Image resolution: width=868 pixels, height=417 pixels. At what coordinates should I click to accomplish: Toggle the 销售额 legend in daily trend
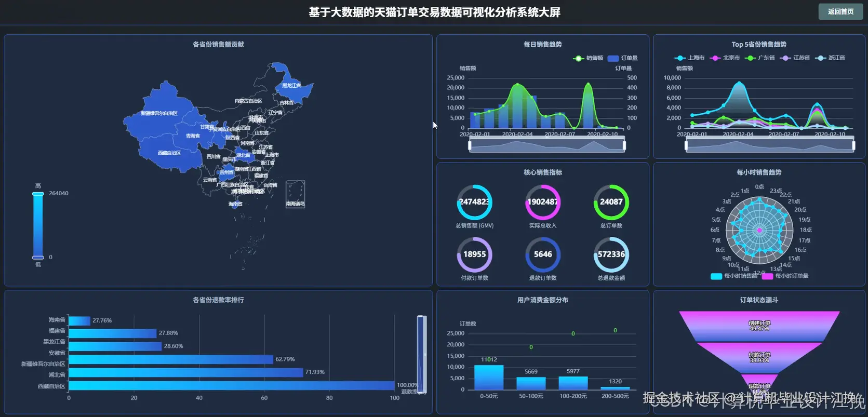tap(588, 58)
